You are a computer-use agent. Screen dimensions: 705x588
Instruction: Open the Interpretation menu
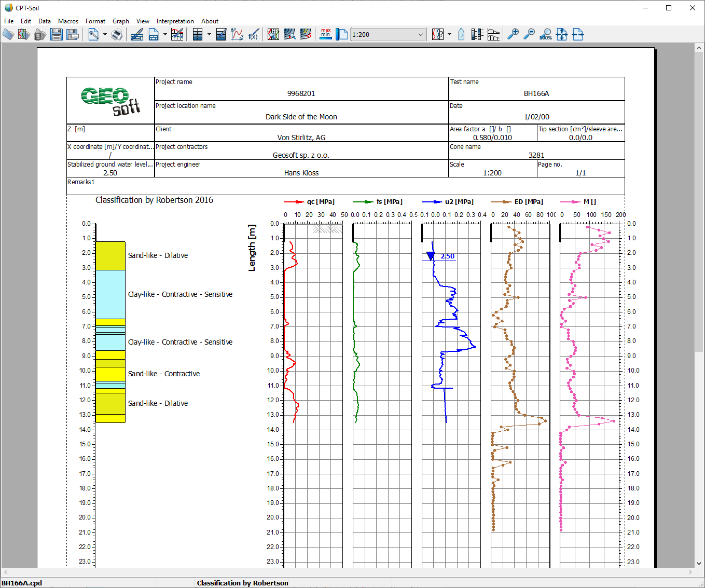(175, 21)
